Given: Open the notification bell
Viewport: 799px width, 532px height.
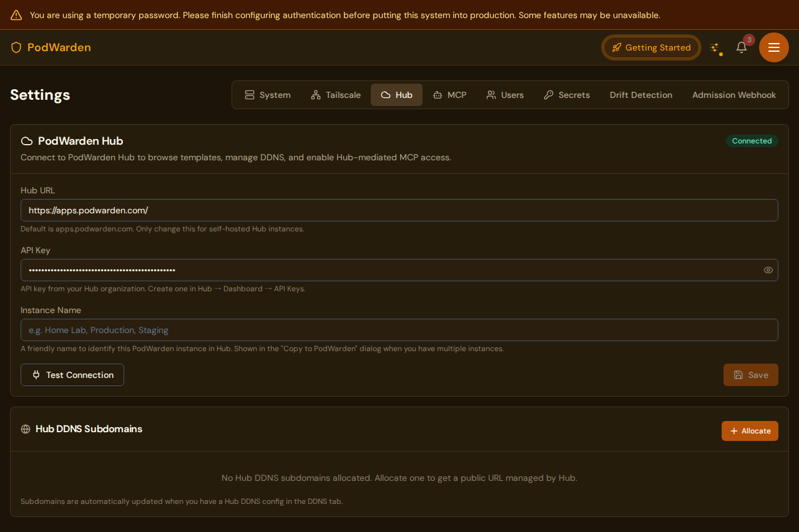Looking at the screenshot, I should click(x=741, y=47).
